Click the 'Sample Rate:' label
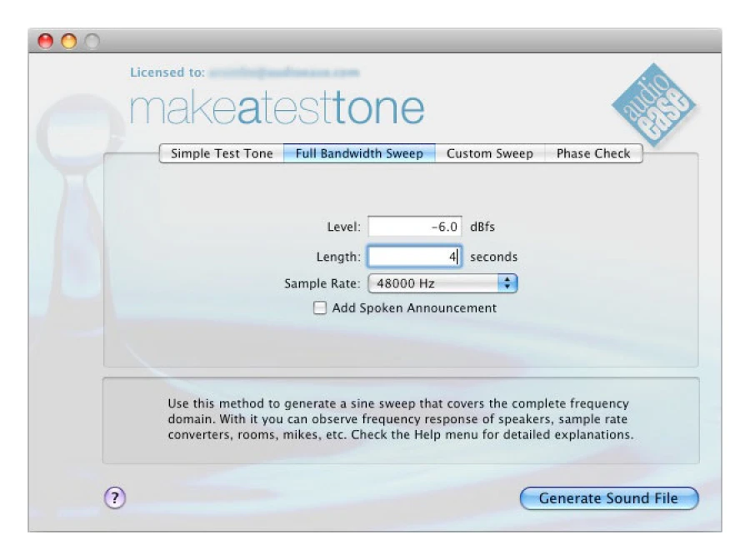Image resolution: width=750 pixels, height=560 pixels. click(x=322, y=283)
